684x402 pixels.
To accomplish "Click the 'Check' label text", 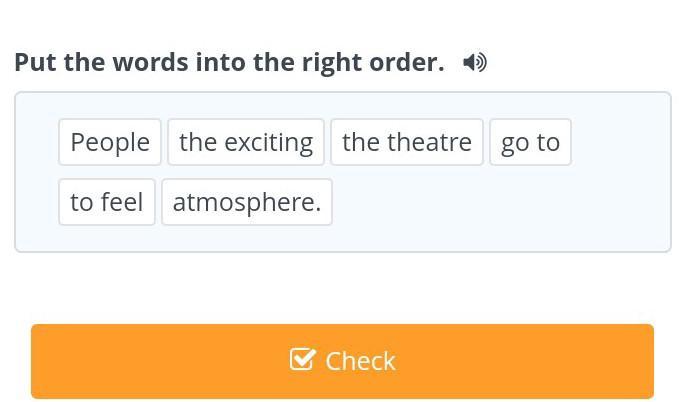I will coord(360,361).
